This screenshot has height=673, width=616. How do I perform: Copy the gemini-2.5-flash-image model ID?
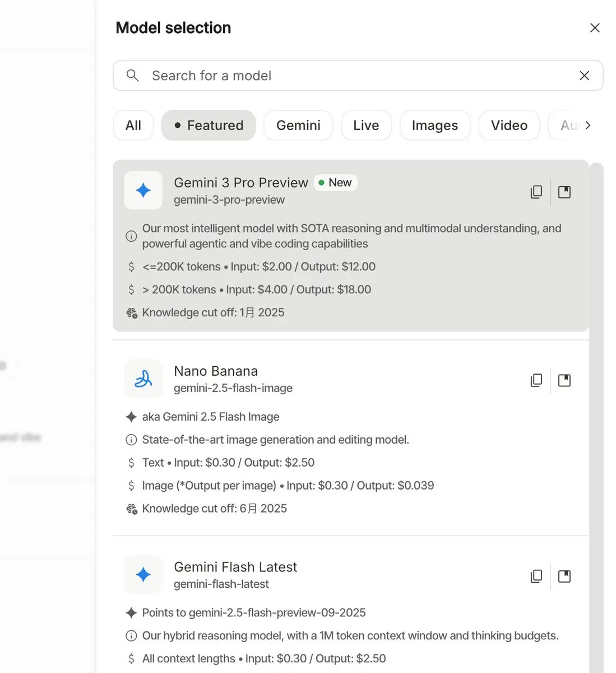536,380
